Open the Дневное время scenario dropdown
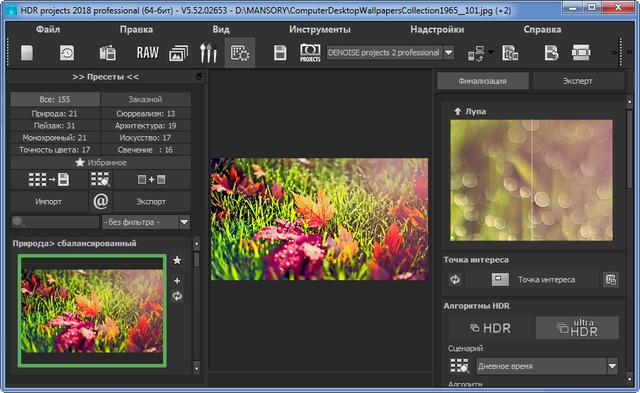640x393 pixels. coord(612,366)
